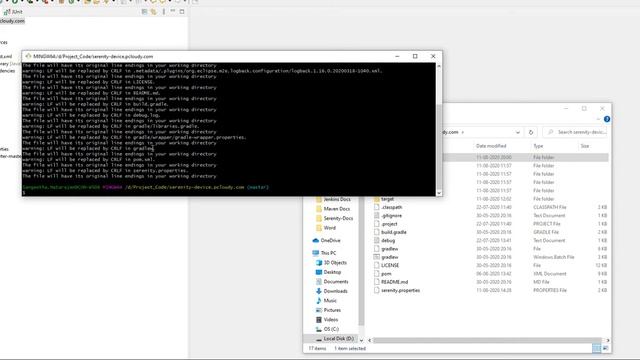Click the terminal scrollbar up arrow
640x360 pixels.
[439, 66]
